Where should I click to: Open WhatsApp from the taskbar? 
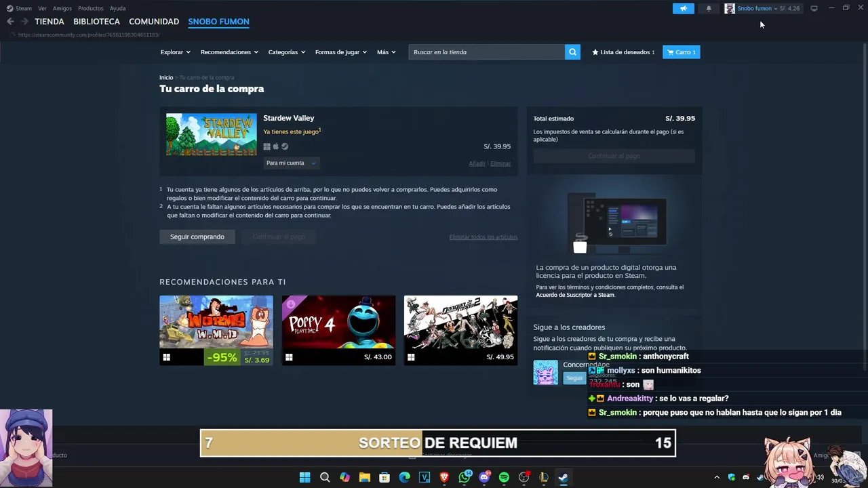coord(465,478)
